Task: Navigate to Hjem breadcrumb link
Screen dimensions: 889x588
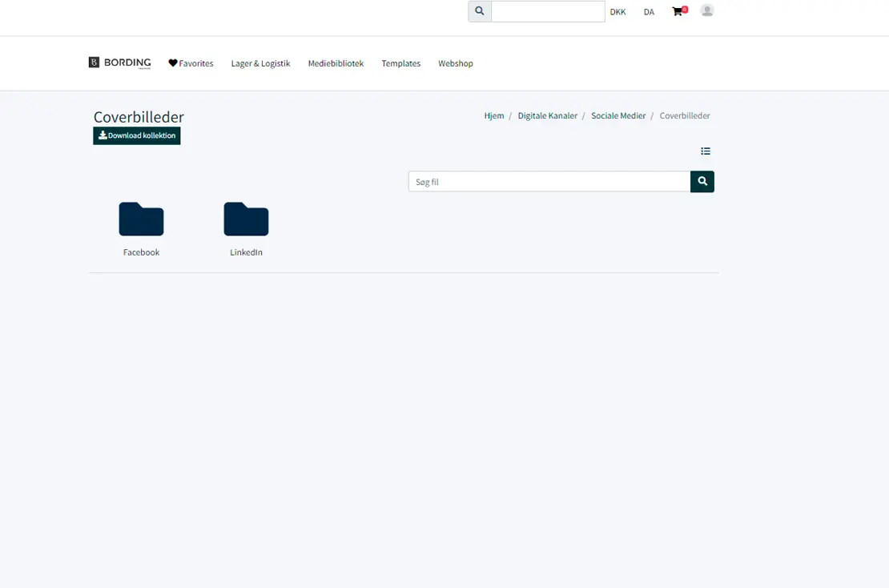Action: coord(494,115)
